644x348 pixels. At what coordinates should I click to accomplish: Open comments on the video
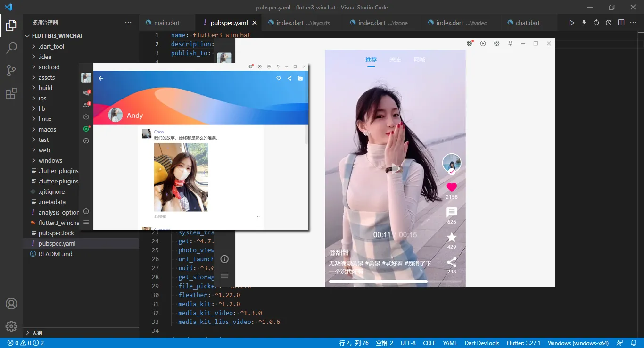(451, 212)
